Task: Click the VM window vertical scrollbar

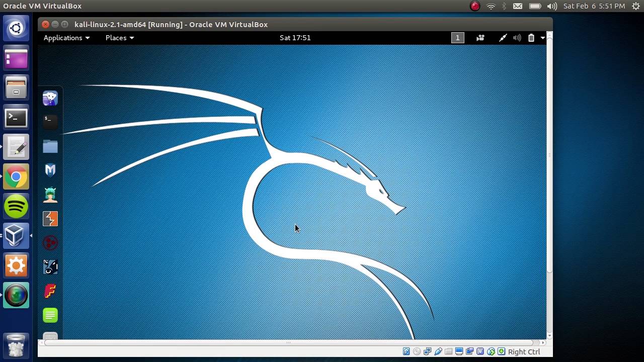Action: point(549,154)
